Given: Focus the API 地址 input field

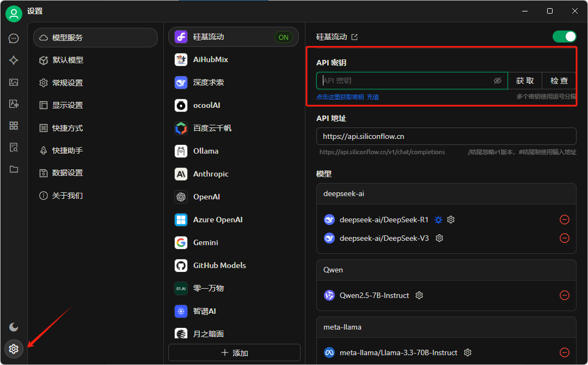Looking at the screenshot, I should pyautogui.click(x=446, y=136).
